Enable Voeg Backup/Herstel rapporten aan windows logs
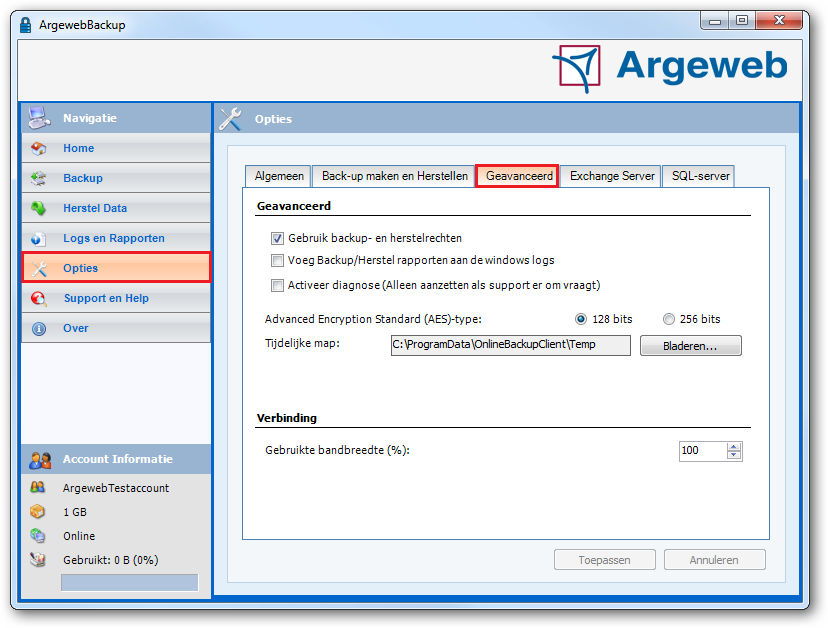 click(x=277, y=260)
